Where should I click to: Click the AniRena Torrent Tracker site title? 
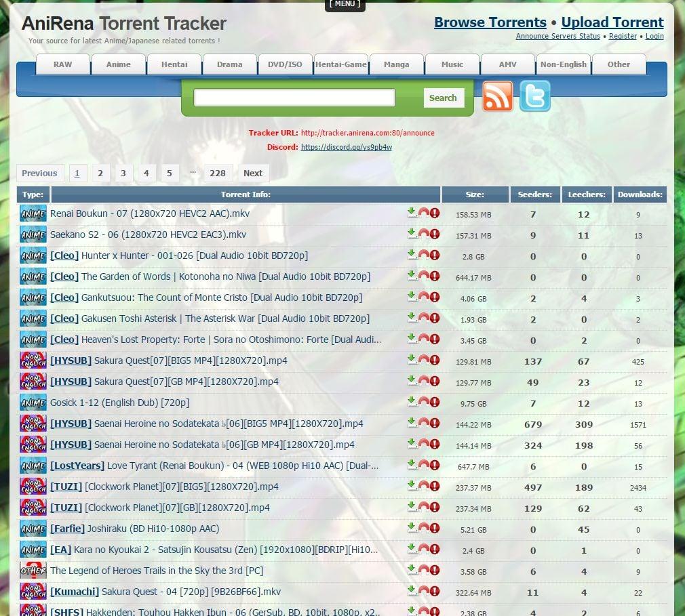124,24
